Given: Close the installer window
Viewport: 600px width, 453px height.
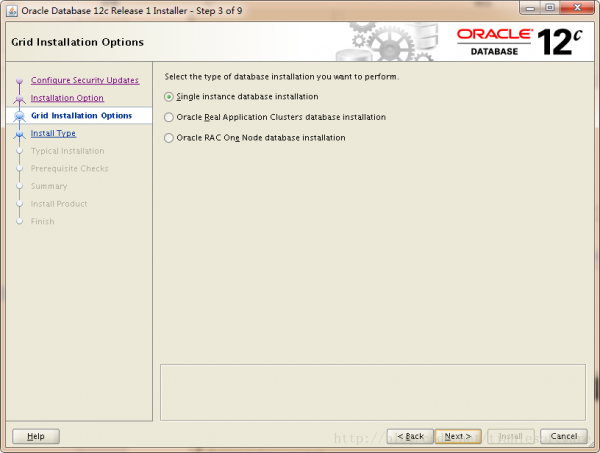Looking at the screenshot, I should click(577, 8).
